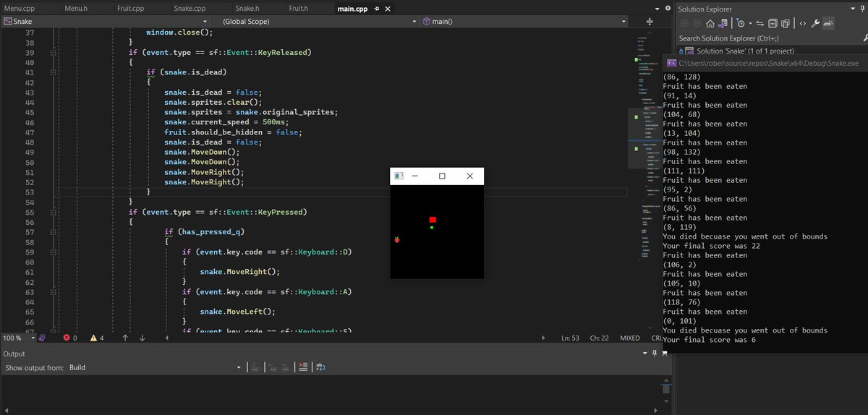Viewport: 868px width, 415px height.
Task: Click Go to Next Message output icon
Action: [286, 368]
